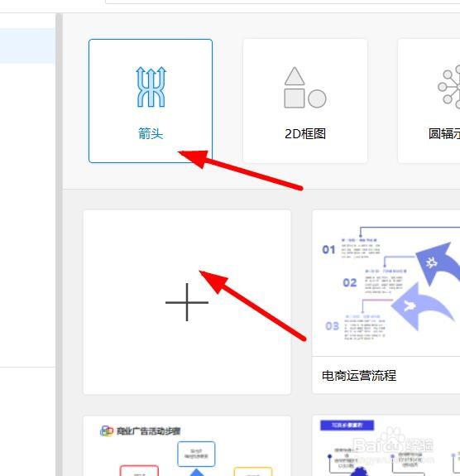Click the vertical scrollbar beside the sidebar
The height and width of the screenshot is (476, 460).
coord(60,244)
